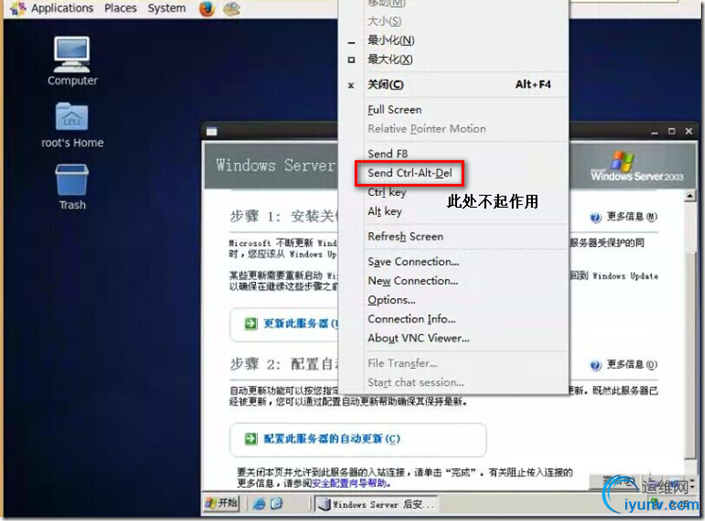This screenshot has height=521, width=705.
Task: Choose Send F8 menu entry
Action: 453,154
